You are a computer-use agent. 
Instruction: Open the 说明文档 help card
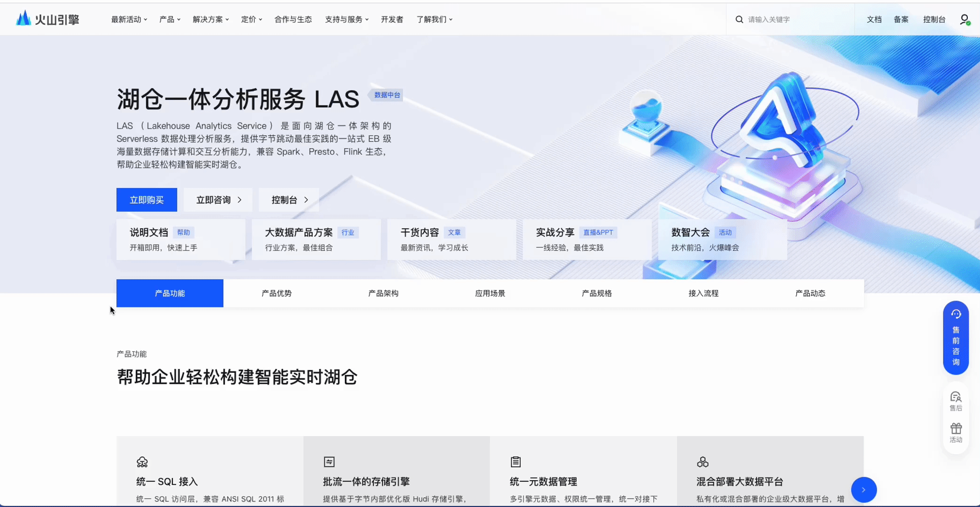click(181, 239)
